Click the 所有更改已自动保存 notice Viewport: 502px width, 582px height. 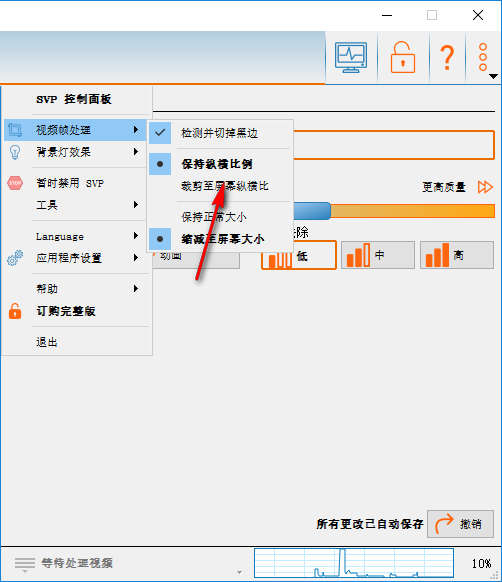[369, 524]
